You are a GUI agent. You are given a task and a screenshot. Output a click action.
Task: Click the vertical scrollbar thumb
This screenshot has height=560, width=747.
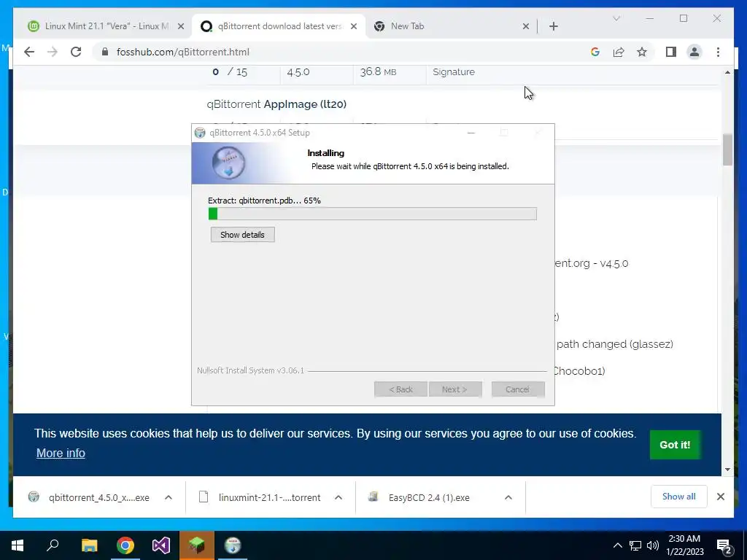click(x=727, y=150)
